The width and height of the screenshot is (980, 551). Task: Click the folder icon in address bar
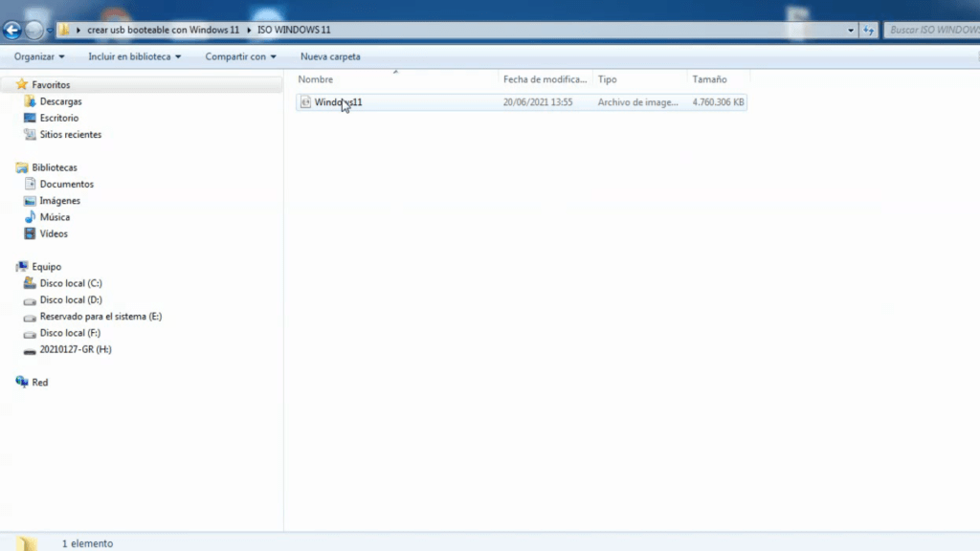[x=64, y=30]
